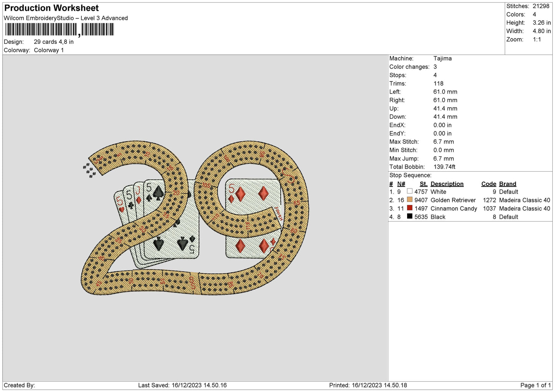
Task: Click the Stop Sequence heading
Action: [x=410, y=175]
